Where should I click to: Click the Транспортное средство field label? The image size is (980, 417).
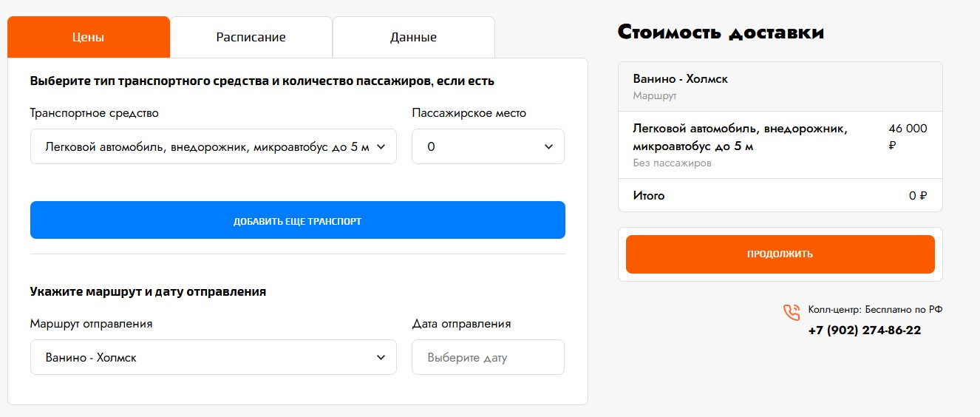coord(95,113)
